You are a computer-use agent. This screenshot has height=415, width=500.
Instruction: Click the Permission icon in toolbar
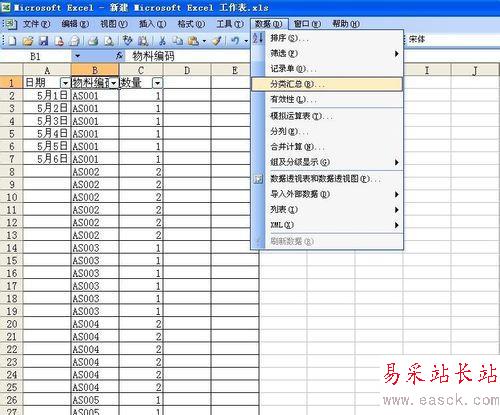coord(59,41)
